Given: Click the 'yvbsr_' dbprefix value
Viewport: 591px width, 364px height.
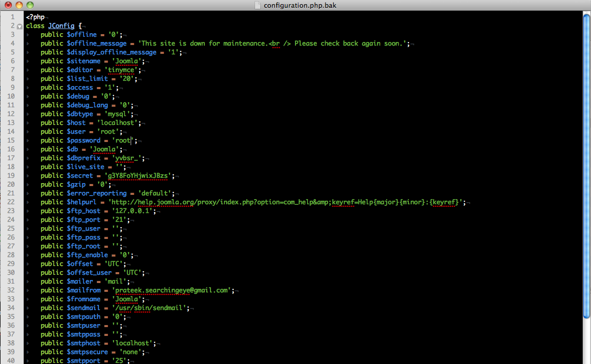Looking at the screenshot, I should (126, 158).
